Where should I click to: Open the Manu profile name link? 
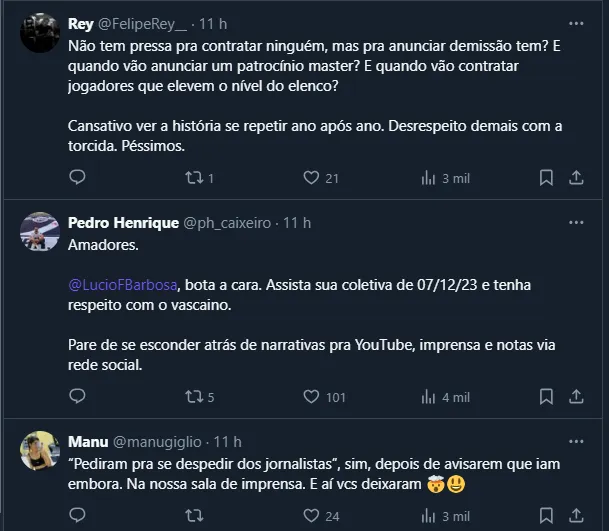coord(88,441)
